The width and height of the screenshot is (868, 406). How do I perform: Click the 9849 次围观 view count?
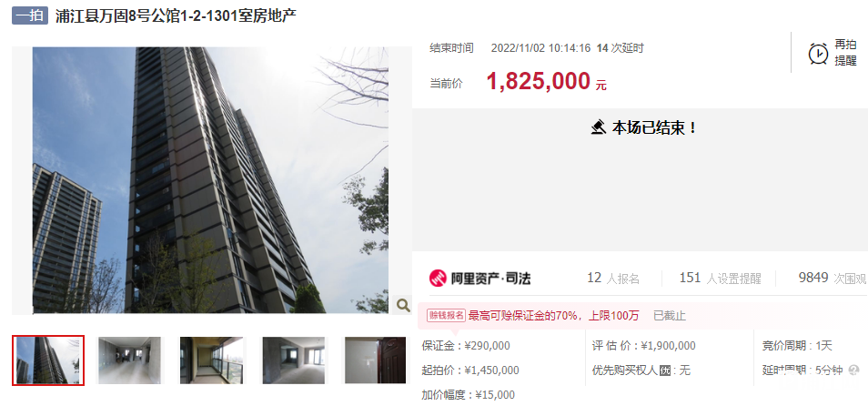[x=833, y=278]
